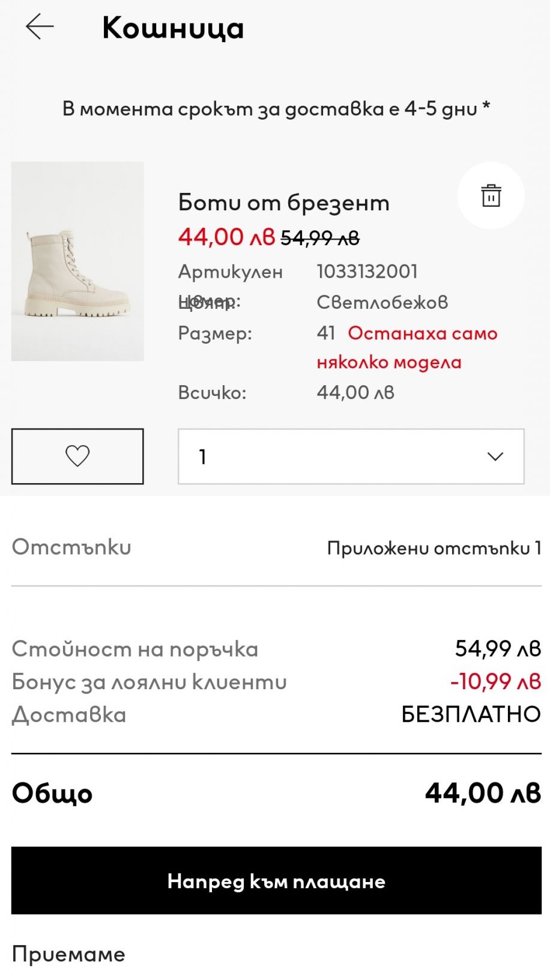Expand the "Отстъпки" section
550x980 pixels.
point(71,547)
